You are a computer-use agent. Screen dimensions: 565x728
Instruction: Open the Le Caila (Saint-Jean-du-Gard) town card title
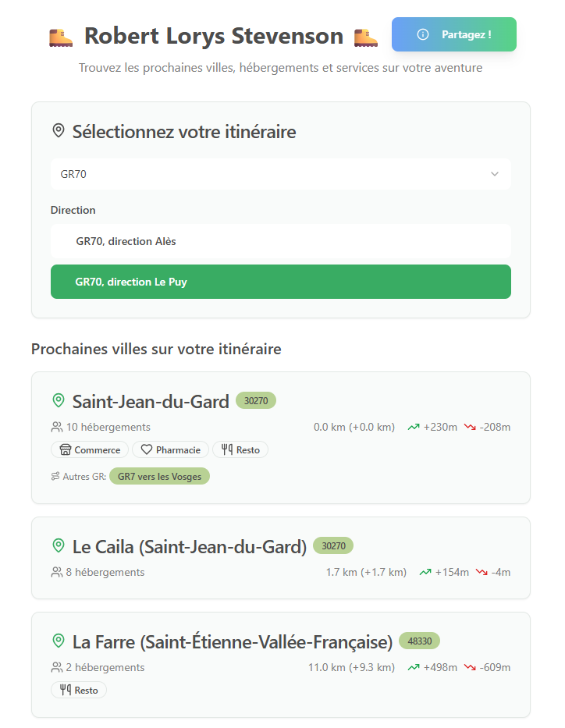[190, 547]
